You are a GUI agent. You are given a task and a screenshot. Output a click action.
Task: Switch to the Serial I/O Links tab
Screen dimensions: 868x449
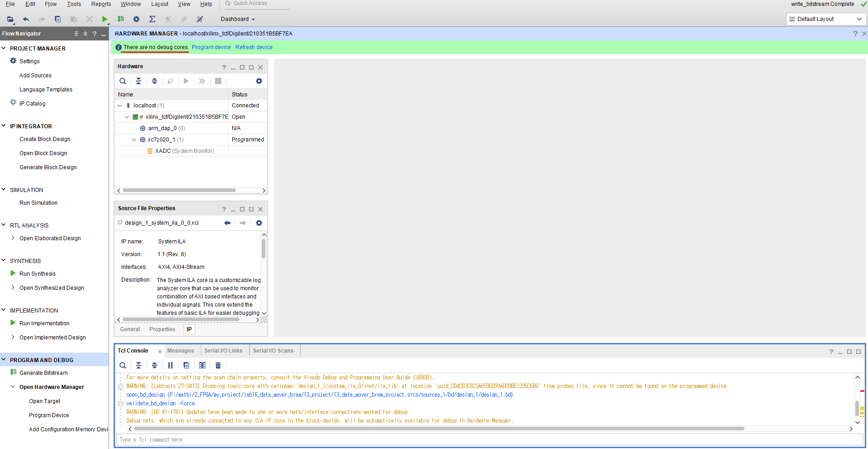[x=224, y=351]
